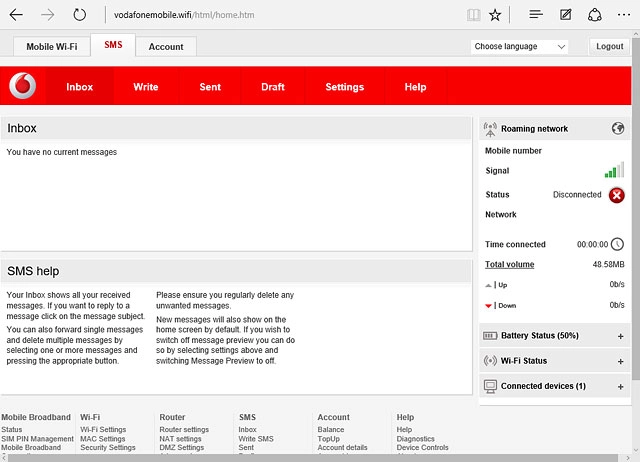Click the browser refresh icon
The height and width of the screenshot is (462, 640).
coord(80,15)
